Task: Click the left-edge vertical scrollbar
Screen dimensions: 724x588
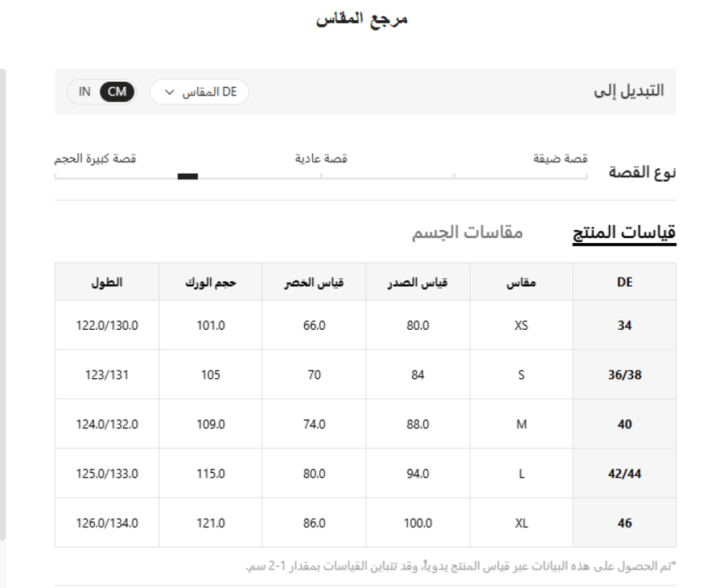Action: point(2,305)
